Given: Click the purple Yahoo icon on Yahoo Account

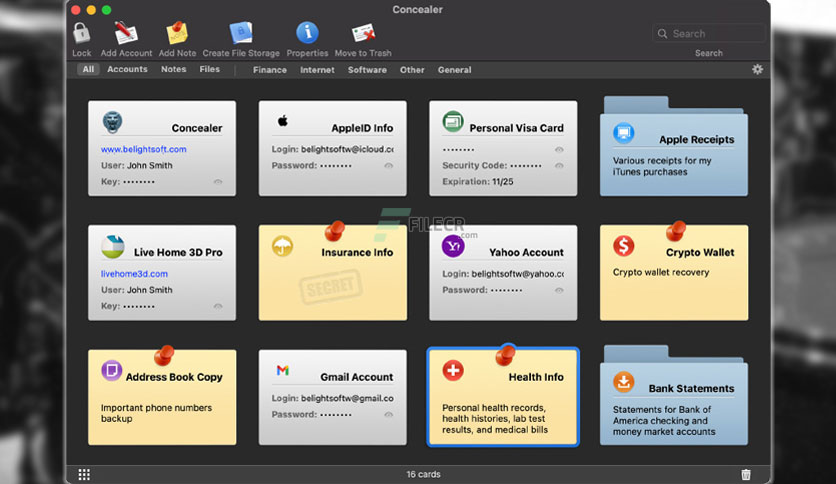Looking at the screenshot, I should [x=453, y=246].
